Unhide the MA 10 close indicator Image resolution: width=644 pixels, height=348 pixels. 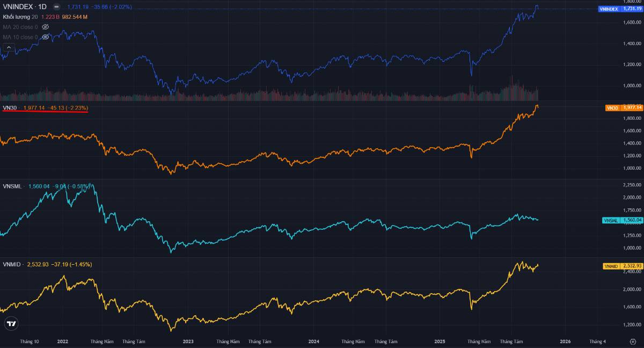pyautogui.click(x=46, y=37)
